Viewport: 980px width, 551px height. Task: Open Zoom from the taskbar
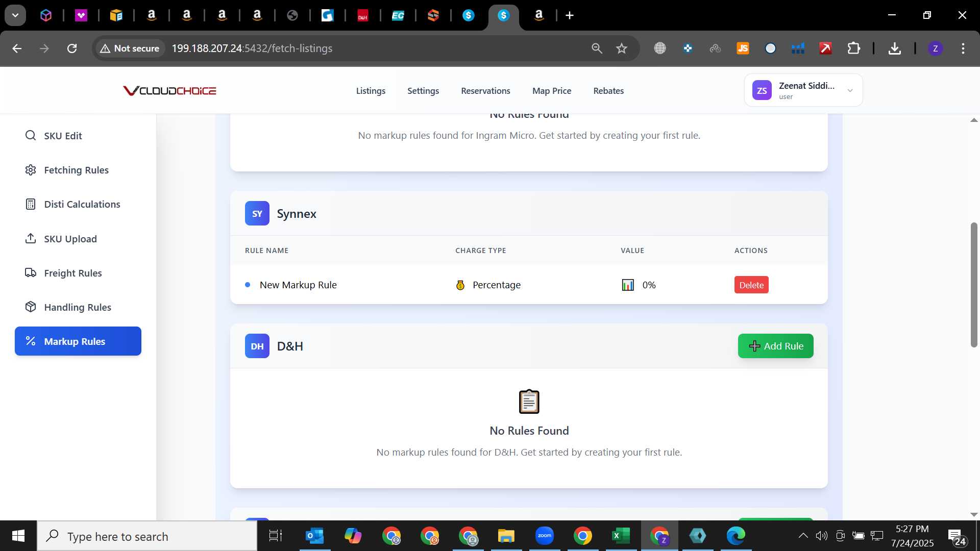544,536
